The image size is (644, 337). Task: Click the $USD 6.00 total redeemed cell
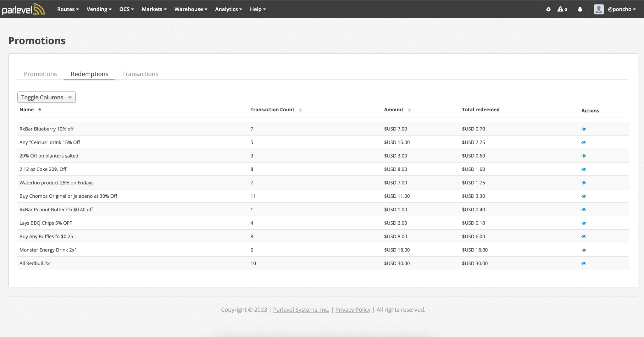(473, 237)
